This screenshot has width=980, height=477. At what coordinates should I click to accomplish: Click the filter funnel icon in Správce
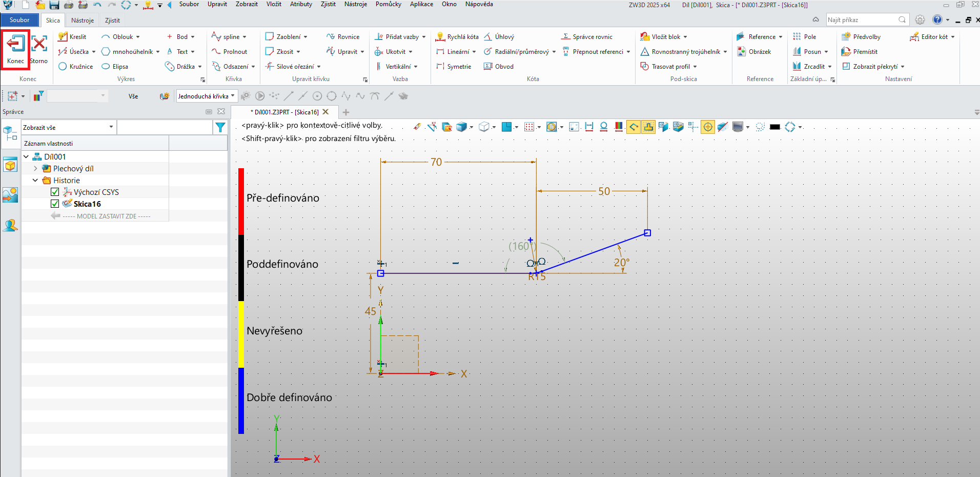[220, 128]
